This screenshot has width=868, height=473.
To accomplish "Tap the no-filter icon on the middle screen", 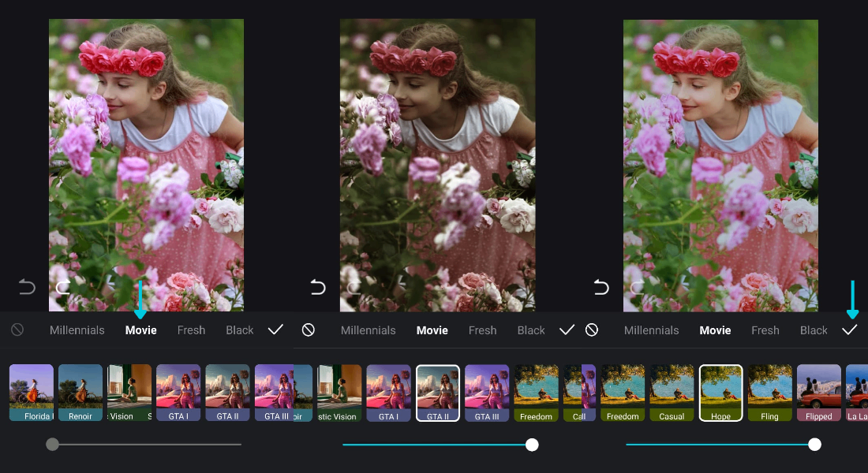I will 309,330.
